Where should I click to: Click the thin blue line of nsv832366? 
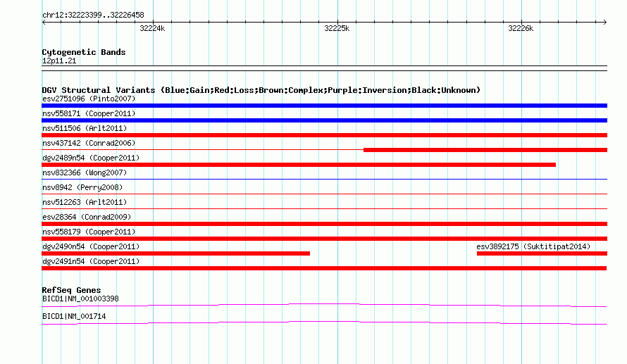pos(324,179)
